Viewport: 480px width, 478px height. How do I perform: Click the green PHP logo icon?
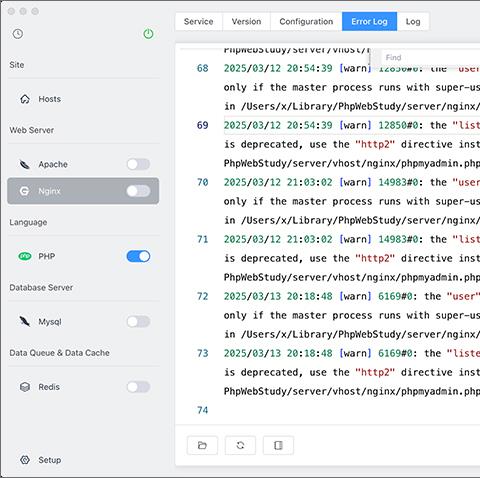[x=25, y=256]
